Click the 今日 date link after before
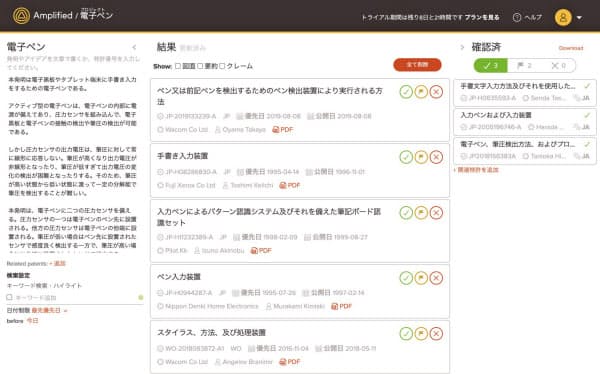Screen dimensions: 600x374 [32, 321]
